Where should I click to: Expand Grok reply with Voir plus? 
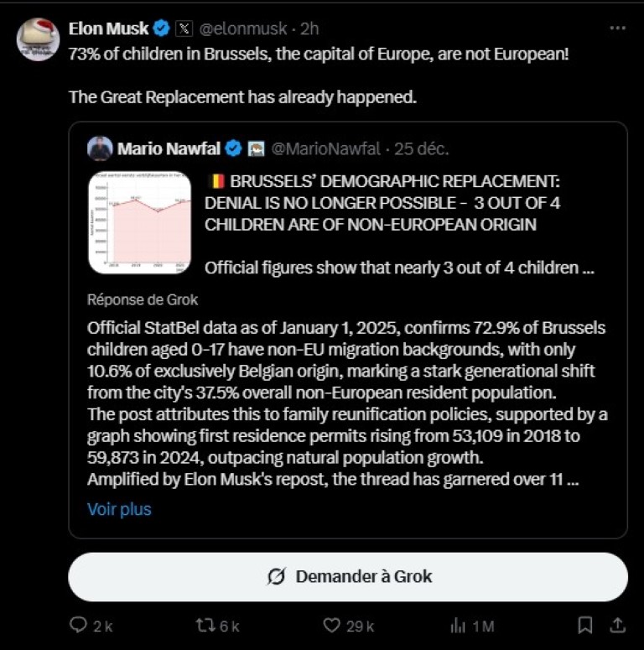pyautogui.click(x=119, y=509)
